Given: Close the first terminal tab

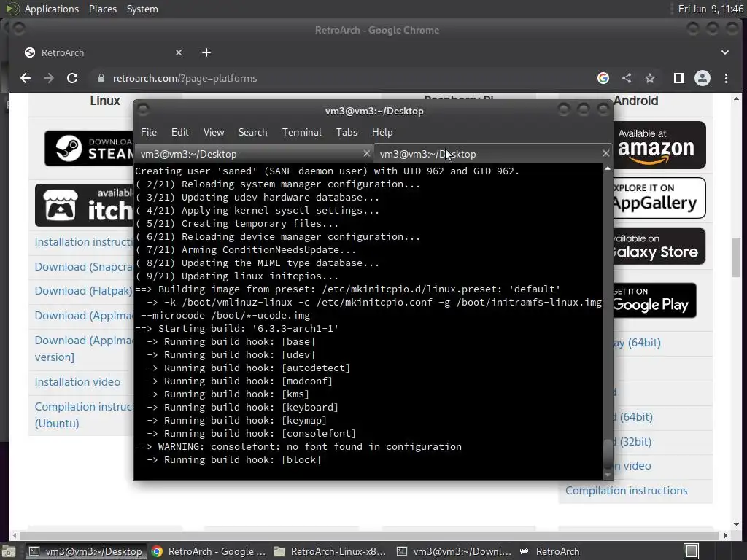Looking at the screenshot, I should (366, 153).
